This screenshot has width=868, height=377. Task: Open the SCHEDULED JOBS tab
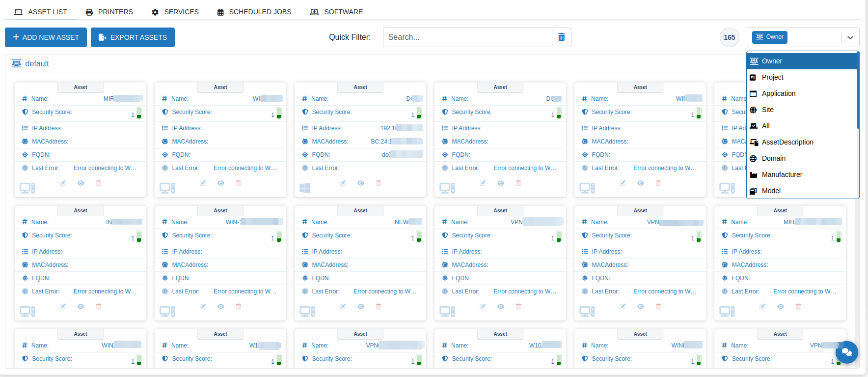point(254,12)
